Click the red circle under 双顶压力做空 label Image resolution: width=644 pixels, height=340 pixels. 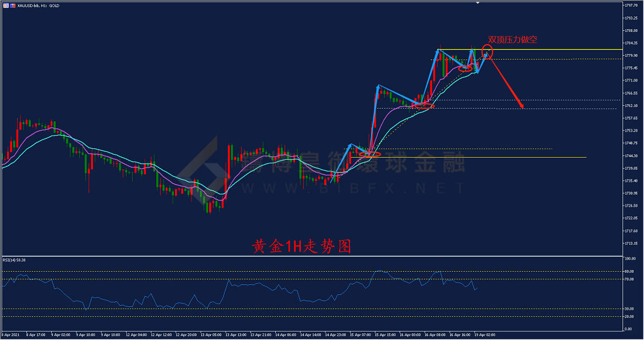coord(487,52)
